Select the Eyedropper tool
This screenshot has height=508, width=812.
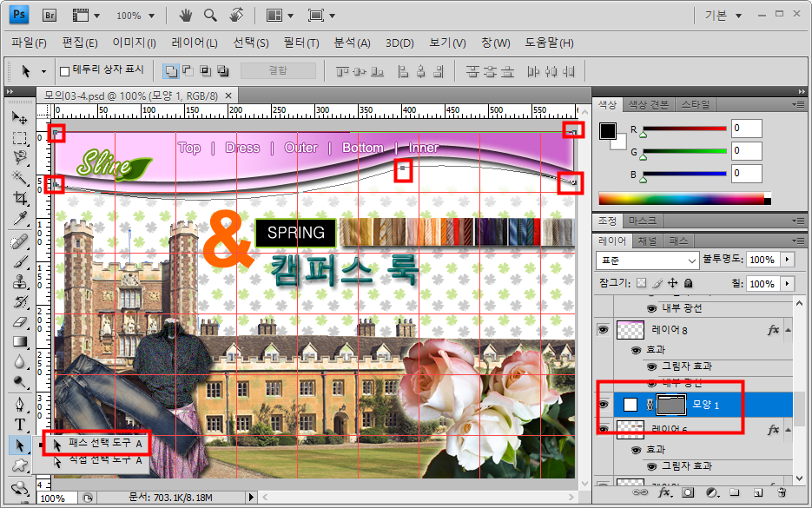coord(20,218)
